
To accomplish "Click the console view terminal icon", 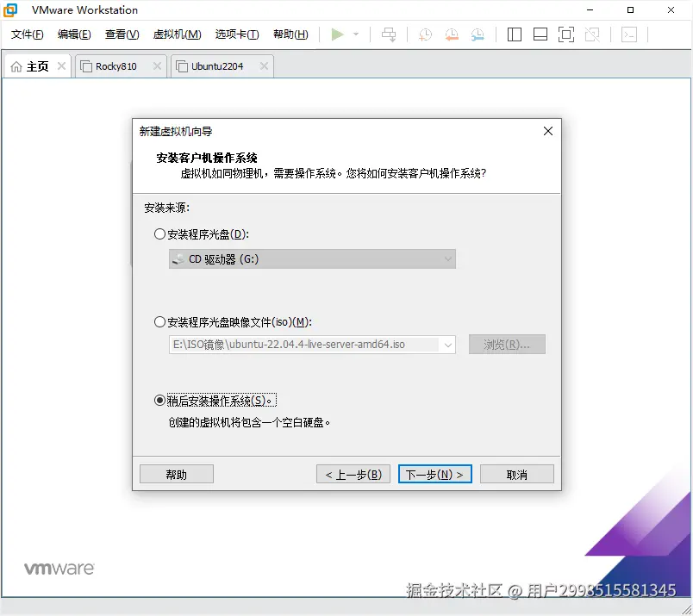I will click(x=629, y=34).
